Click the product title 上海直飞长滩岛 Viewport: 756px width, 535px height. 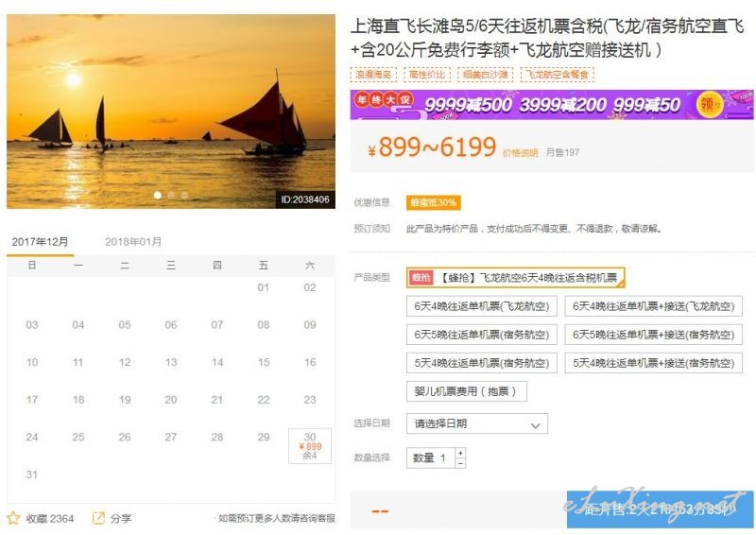click(x=547, y=38)
